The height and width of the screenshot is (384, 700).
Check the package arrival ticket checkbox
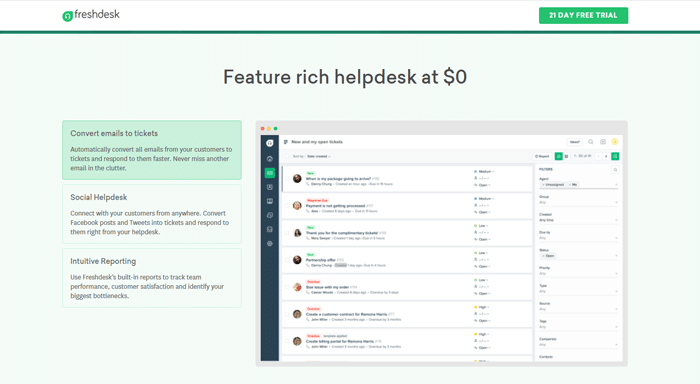click(x=287, y=179)
